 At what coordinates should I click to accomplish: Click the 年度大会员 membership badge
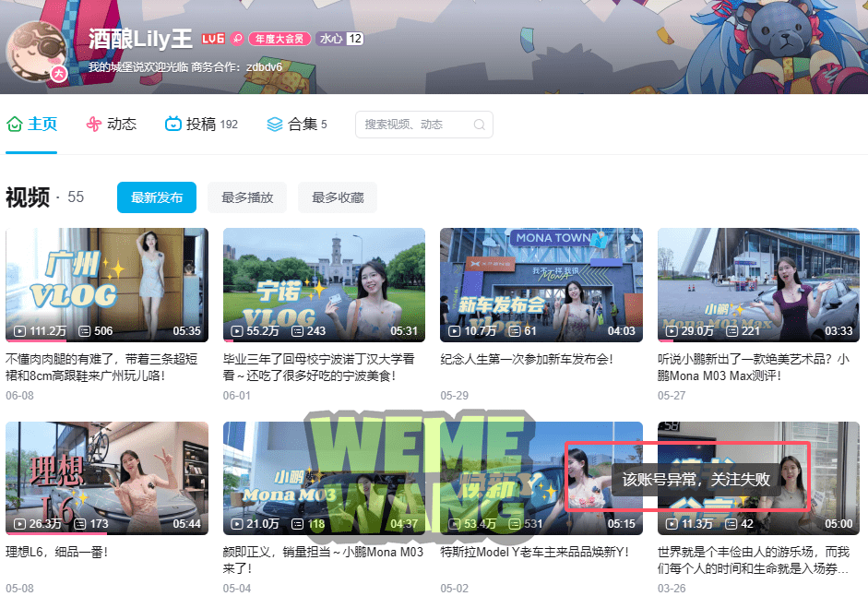click(280, 39)
